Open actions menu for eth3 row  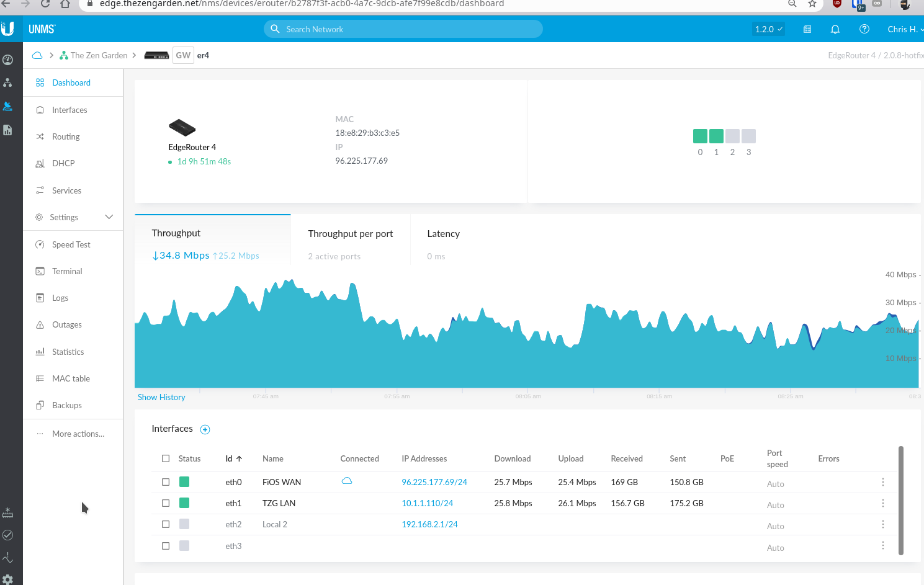coord(883,545)
